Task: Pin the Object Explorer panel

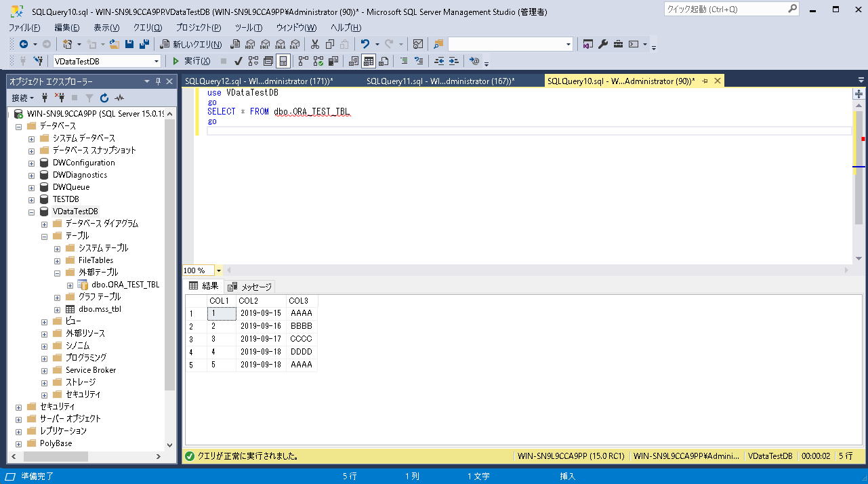Action: pyautogui.click(x=159, y=81)
